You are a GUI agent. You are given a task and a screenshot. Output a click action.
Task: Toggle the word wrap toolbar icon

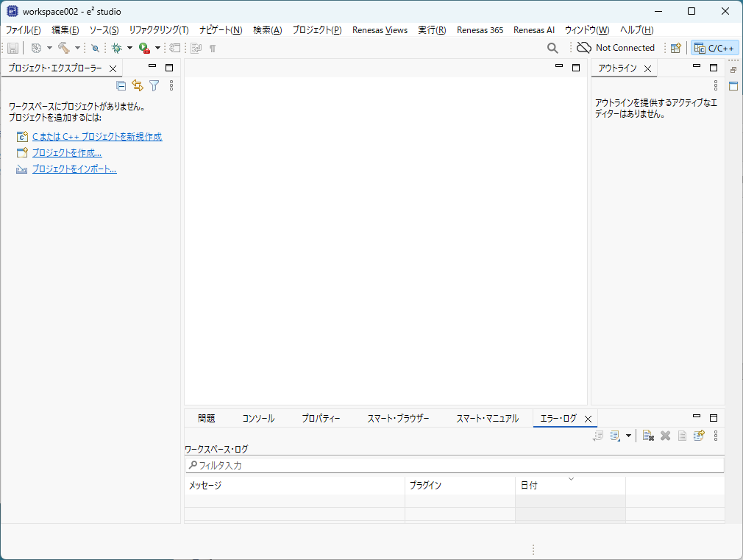pyautogui.click(x=196, y=48)
